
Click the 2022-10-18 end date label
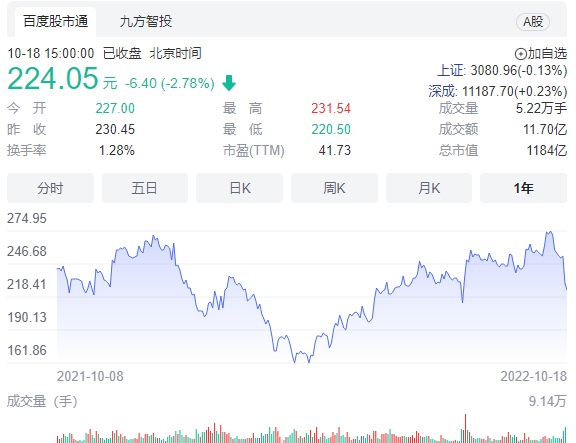tap(533, 376)
